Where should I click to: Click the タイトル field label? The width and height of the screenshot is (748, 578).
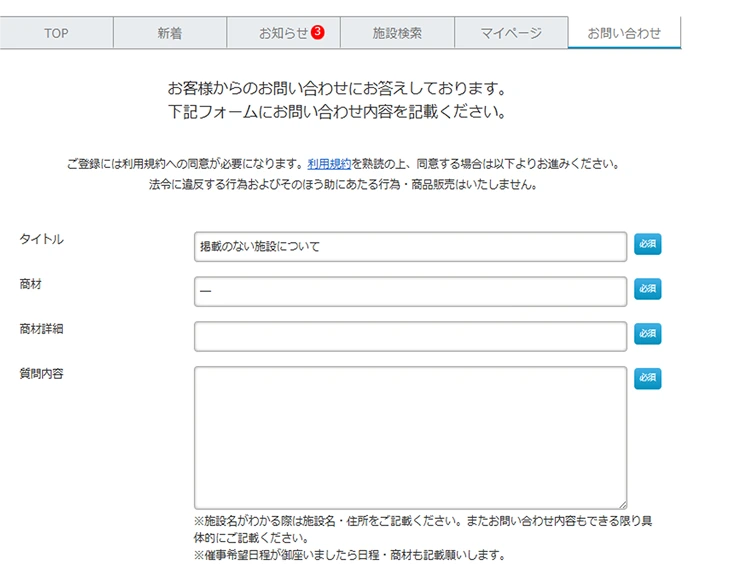click(x=42, y=239)
